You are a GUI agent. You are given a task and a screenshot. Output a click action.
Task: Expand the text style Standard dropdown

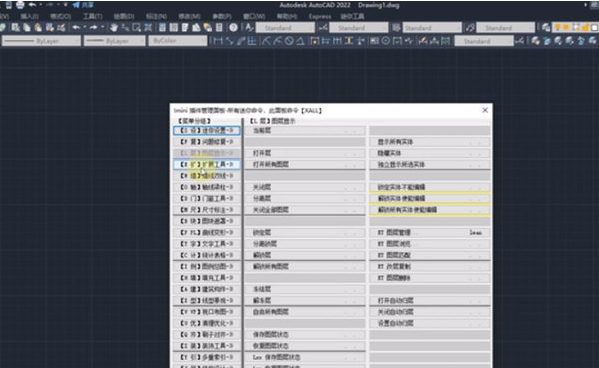285,28
